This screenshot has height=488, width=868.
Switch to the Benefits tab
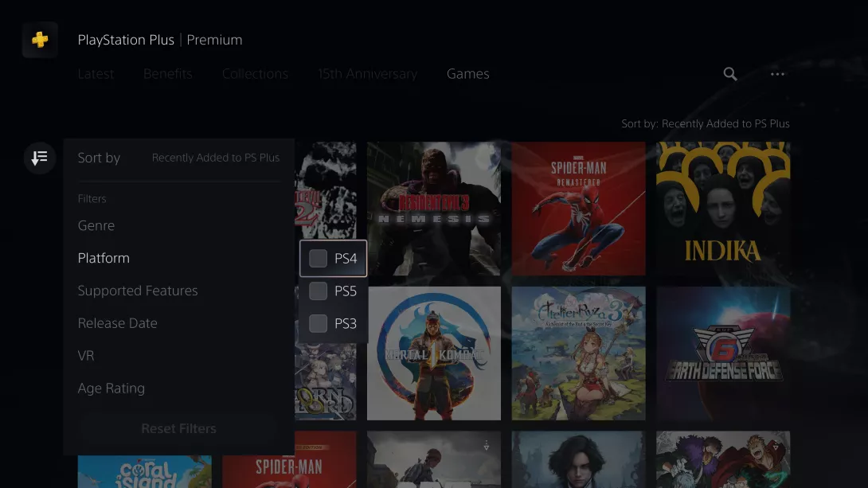[168, 73]
